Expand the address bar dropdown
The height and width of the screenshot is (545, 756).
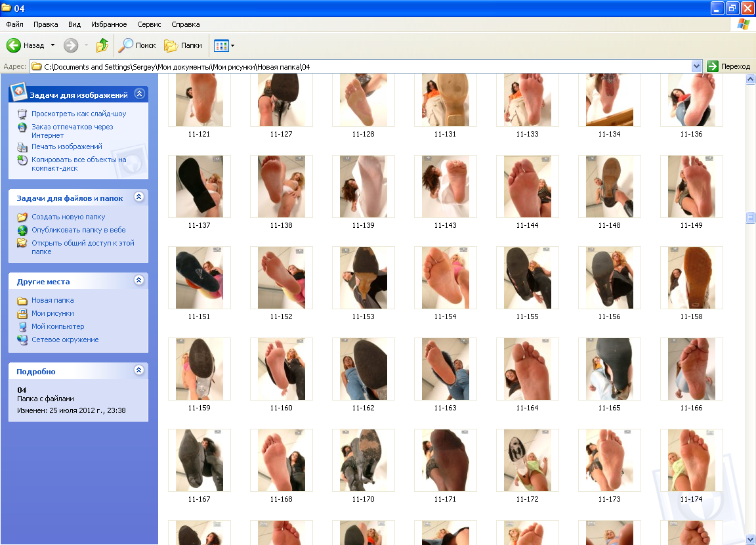(x=696, y=66)
